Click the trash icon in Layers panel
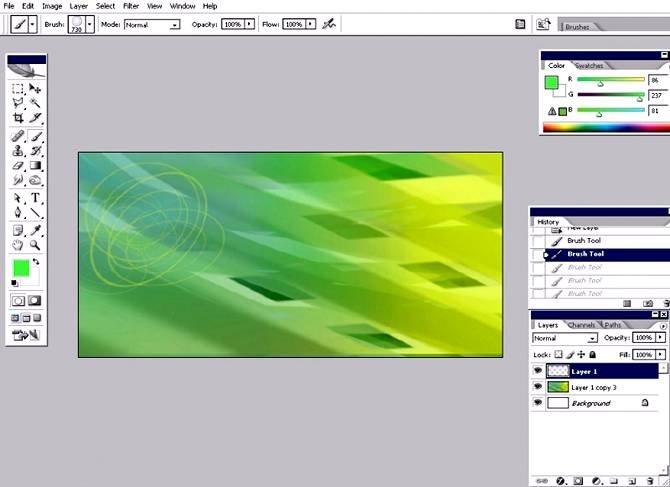 point(650,481)
